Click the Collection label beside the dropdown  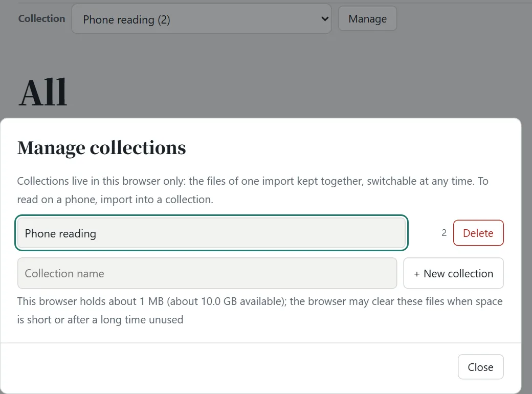pos(42,18)
